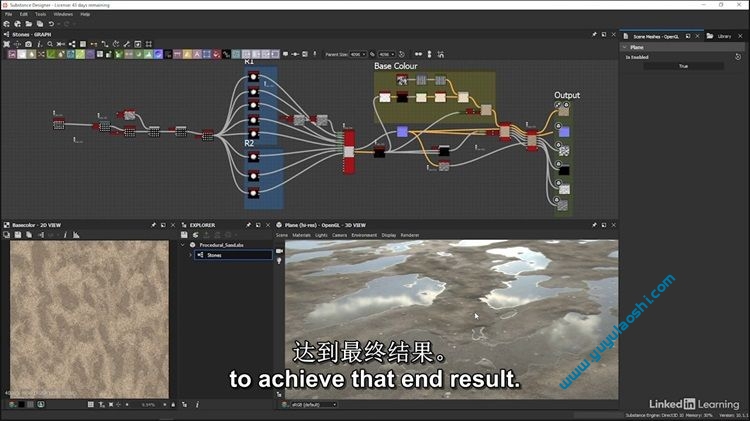Viewport: 750px width, 421px height.
Task: Click the align nodes icon at toolbar end
Action: click(441, 55)
